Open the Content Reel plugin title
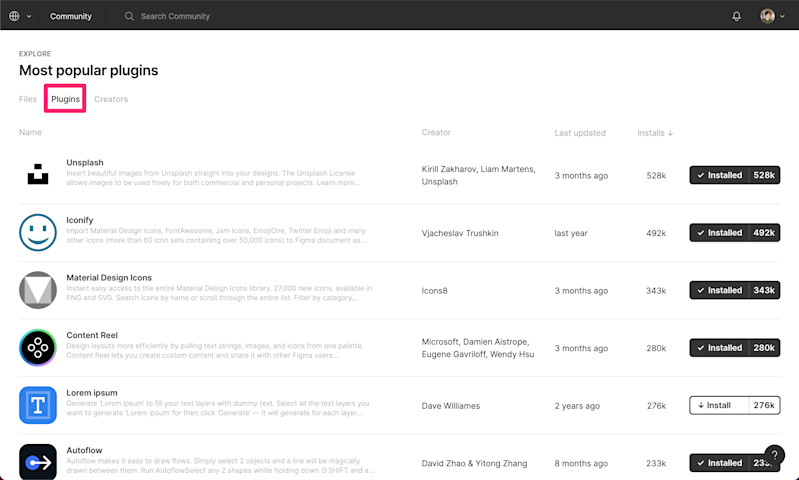The image size is (799, 480). tap(92, 335)
